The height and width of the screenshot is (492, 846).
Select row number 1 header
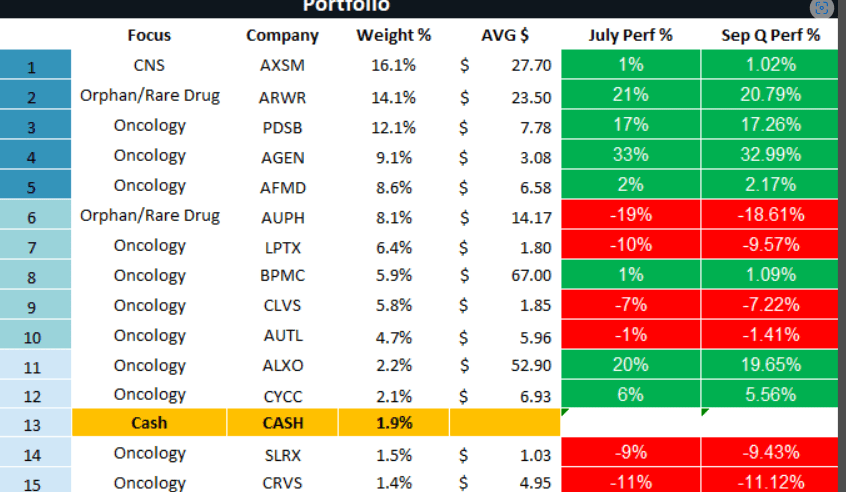33,67
